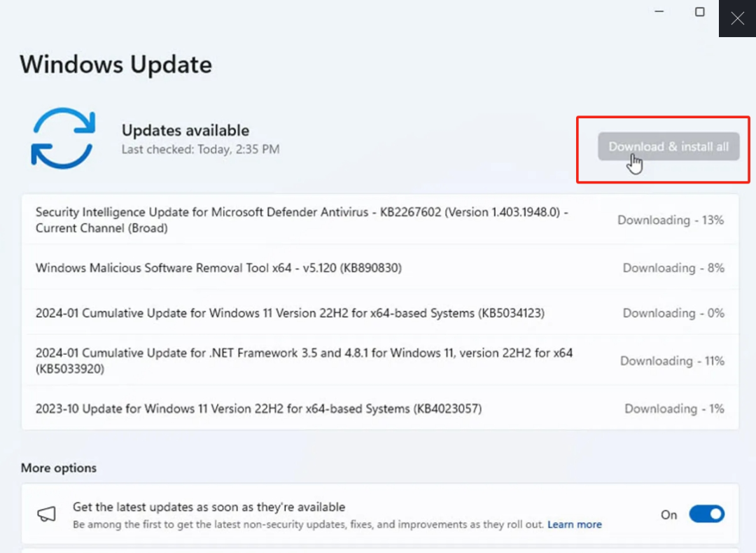
Task: Maximize the Settings window
Action: 699,12
